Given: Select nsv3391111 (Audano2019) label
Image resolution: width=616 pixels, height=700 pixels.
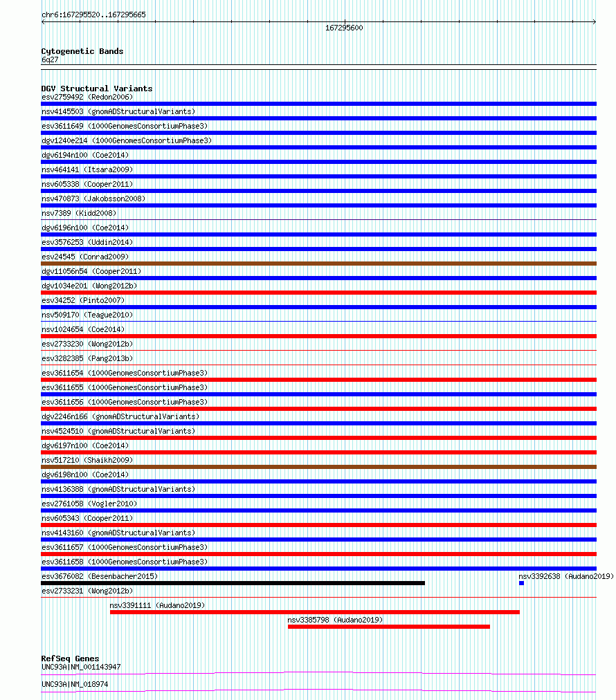Looking at the screenshot, I should (157, 605).
